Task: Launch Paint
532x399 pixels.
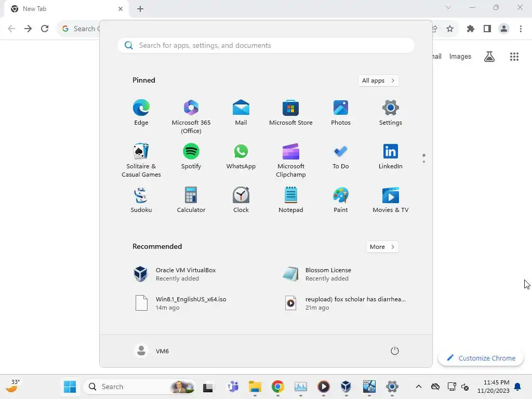Action: point(341,200)
